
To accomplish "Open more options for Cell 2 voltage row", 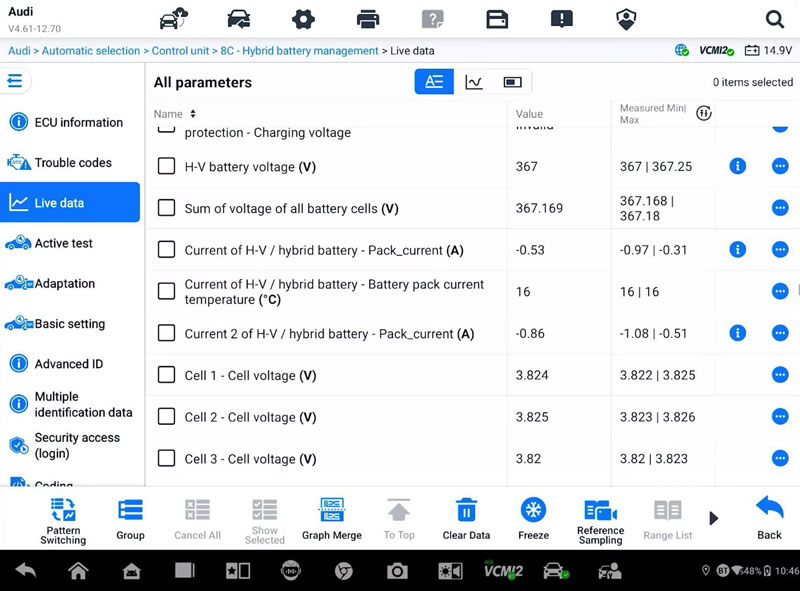I will 780,417.
